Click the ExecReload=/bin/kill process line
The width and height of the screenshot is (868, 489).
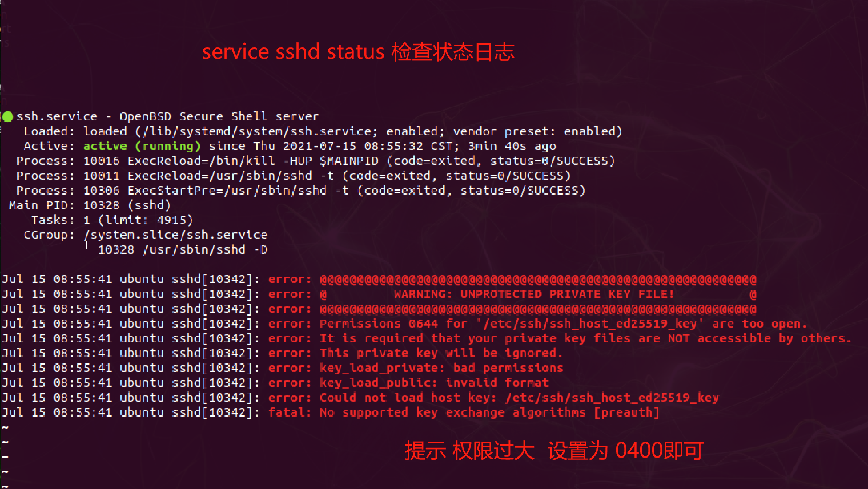click(315, 161)
